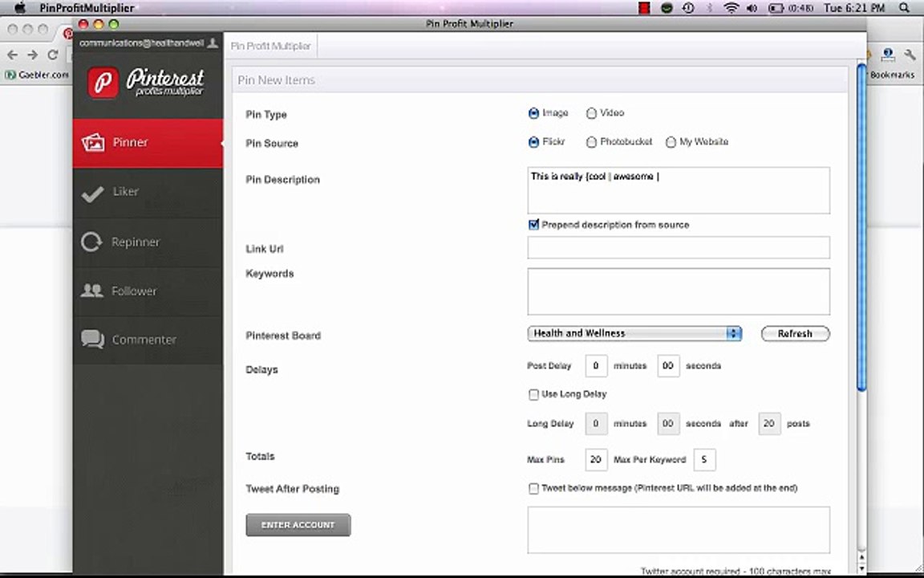
Task: Open Time Machine menu bar icon
Action: point(687,8)
